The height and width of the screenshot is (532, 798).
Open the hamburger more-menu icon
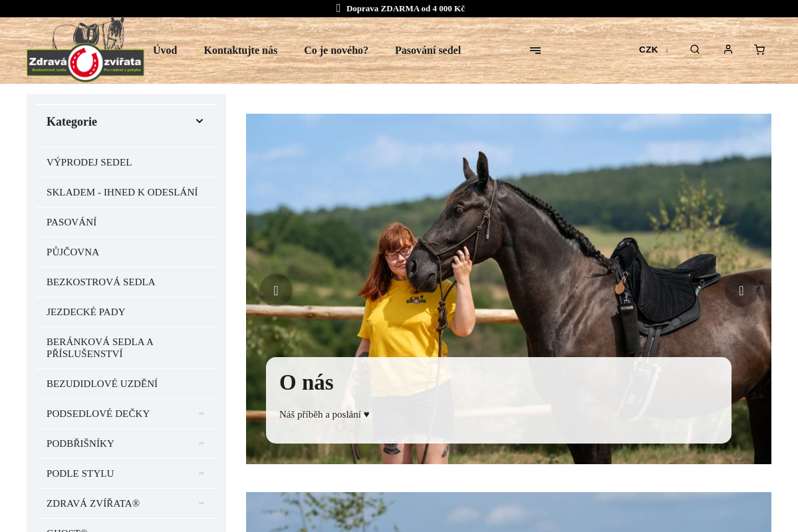tap(535, 51)
